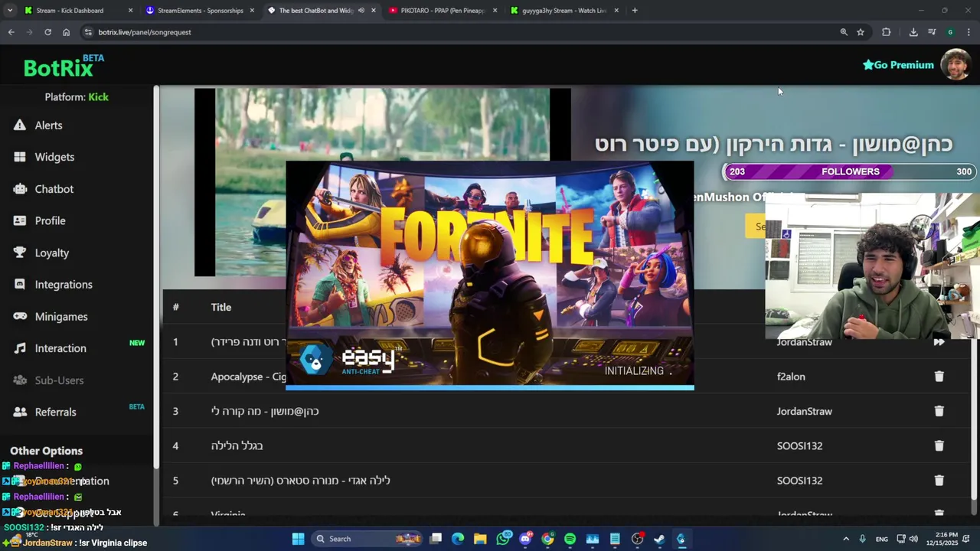Skip the current song with fast-forward icon
Image resolution: width=980 pixels, height=551 pixels.
(x=939, y=342)
